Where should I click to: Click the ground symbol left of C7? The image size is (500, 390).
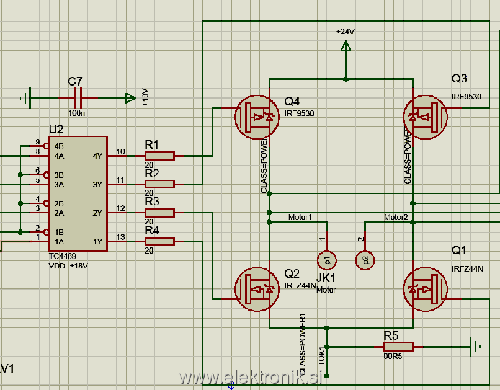26,98
